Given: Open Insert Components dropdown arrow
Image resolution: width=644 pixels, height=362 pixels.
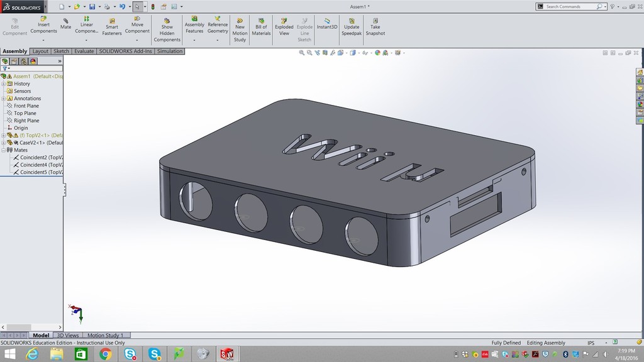Looking at the screenshot, I should [43, 40].
